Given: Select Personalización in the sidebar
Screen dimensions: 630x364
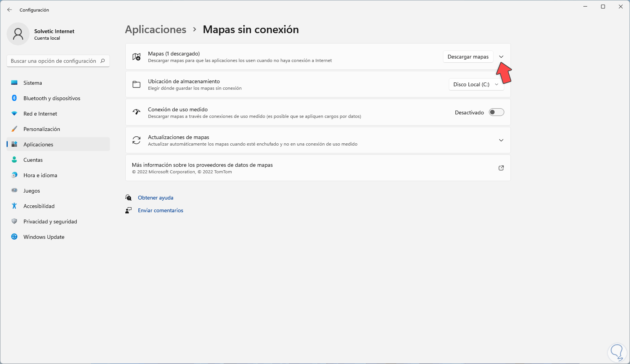Looking at the screenshot, I should pyautogui.click(x=42, y=129).
